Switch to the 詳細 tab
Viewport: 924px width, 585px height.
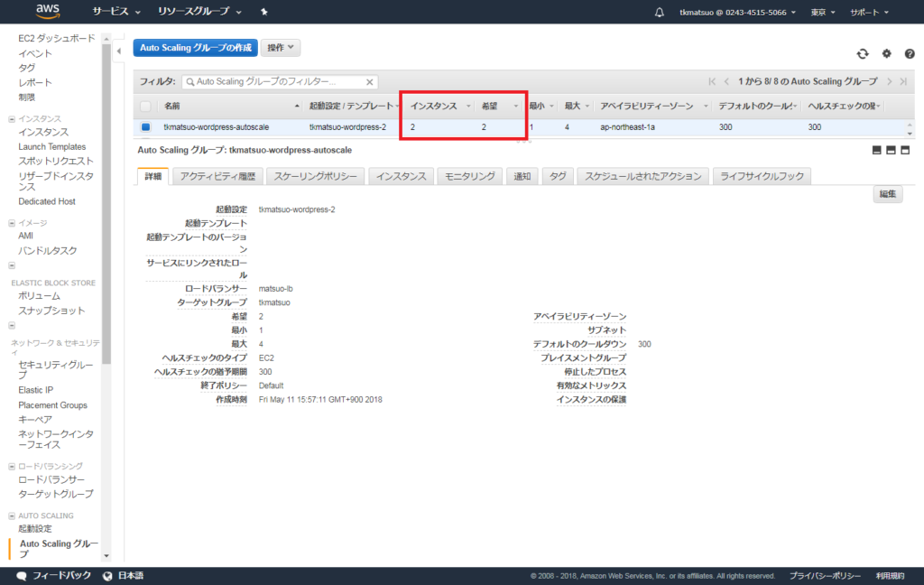tap(153, 176)
